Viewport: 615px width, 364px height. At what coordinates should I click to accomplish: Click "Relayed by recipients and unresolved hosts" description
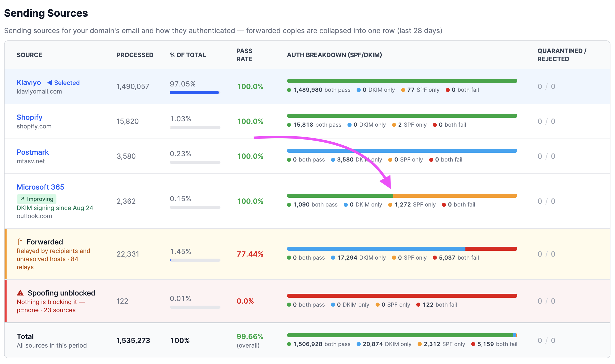53,255
